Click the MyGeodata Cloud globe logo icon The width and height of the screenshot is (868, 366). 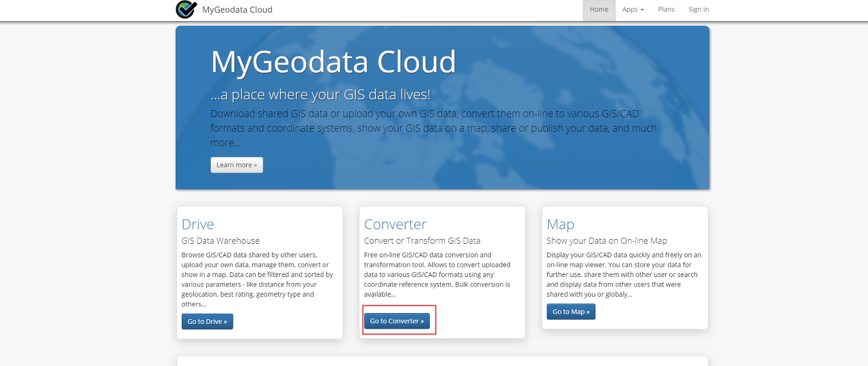(x=186, y=10)
